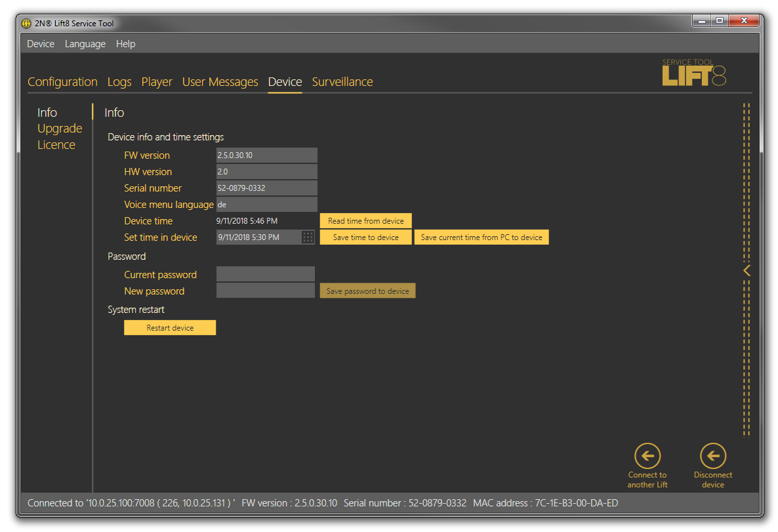Screen dimensions: 778x532
Task: Click Save current time from PC to device
Action: coord(481,237)
